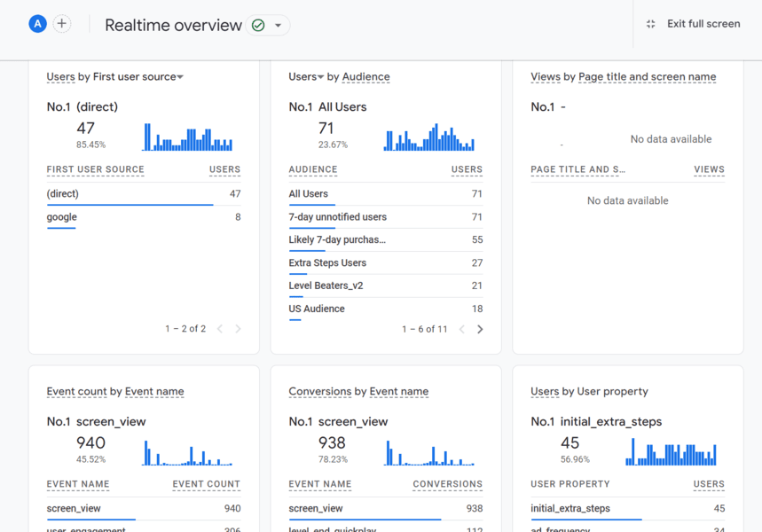Image resolution: width=762 pixels, height=532 pixels.
Task: Select the initial_extra_steps row
Action: [627, 509]
